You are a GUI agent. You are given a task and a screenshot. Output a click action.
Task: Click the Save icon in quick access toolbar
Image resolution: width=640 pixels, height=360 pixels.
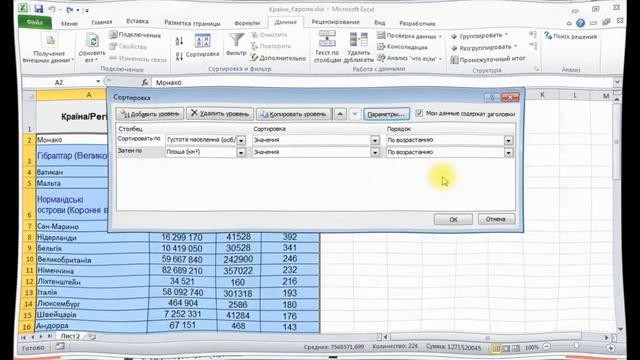tap(38, 9)
